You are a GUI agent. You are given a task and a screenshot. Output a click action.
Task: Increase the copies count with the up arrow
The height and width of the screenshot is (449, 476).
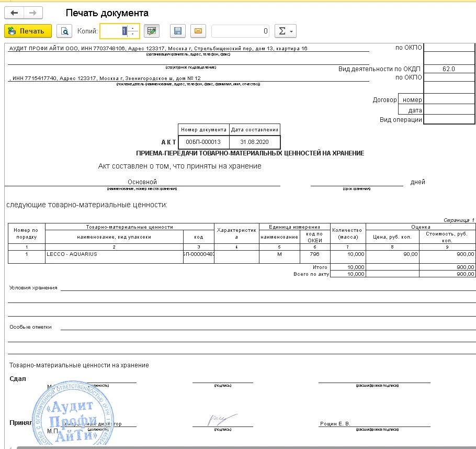[133, 28]
